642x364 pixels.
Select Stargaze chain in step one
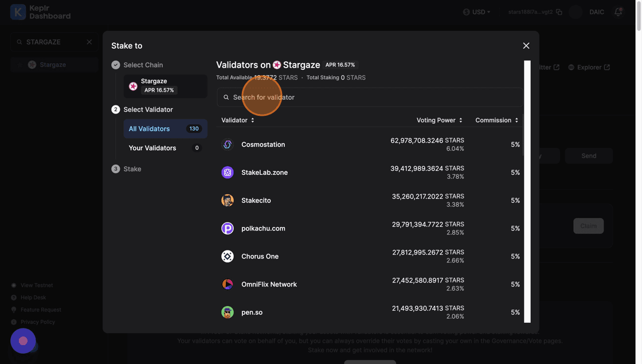[165, 86]
